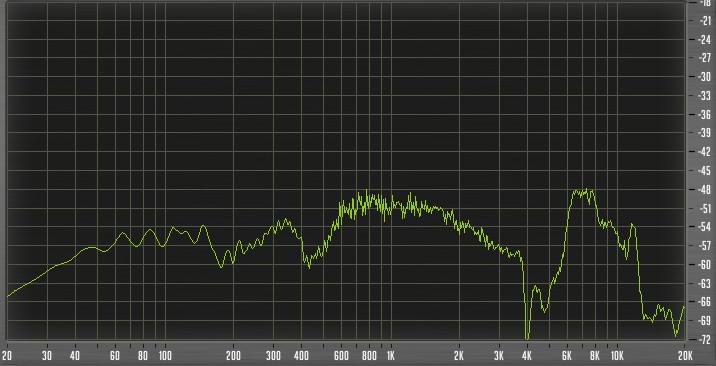Click the 20 frequency axis label
This screenshot has width=716, height=366.
[x=7, y=356]
